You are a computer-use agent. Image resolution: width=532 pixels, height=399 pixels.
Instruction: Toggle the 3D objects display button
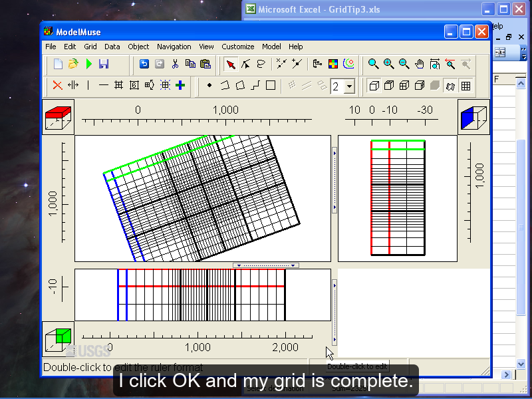(450, 86)
